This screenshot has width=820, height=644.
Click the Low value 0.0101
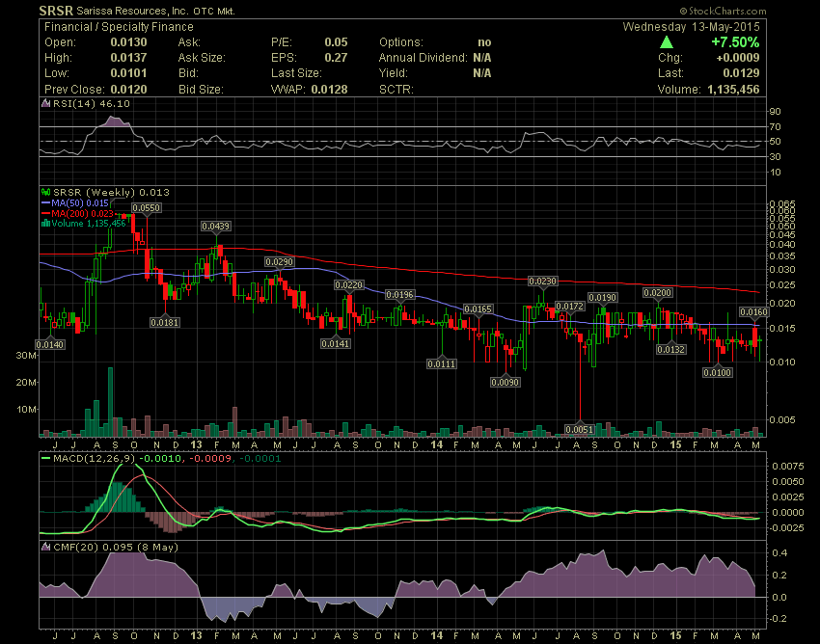point(128,73)
